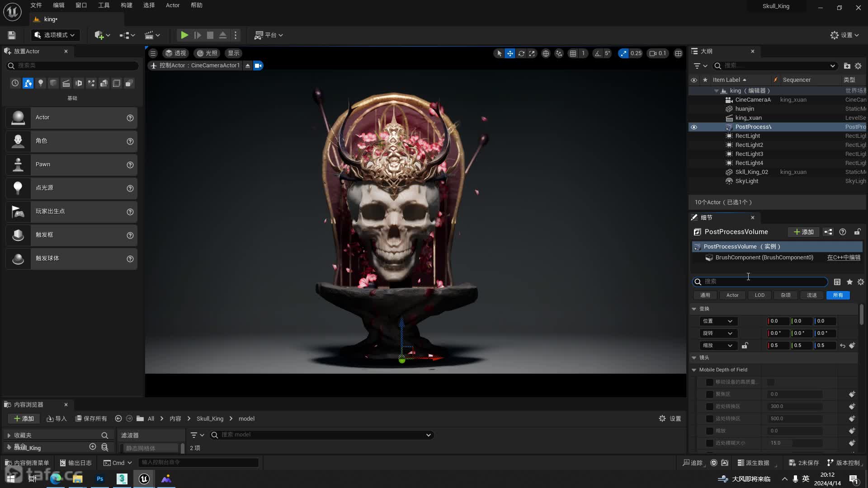Open Outliner filter options dropdown
The height and width of the screenshot is (488, 868).
[x=700, y=66]
